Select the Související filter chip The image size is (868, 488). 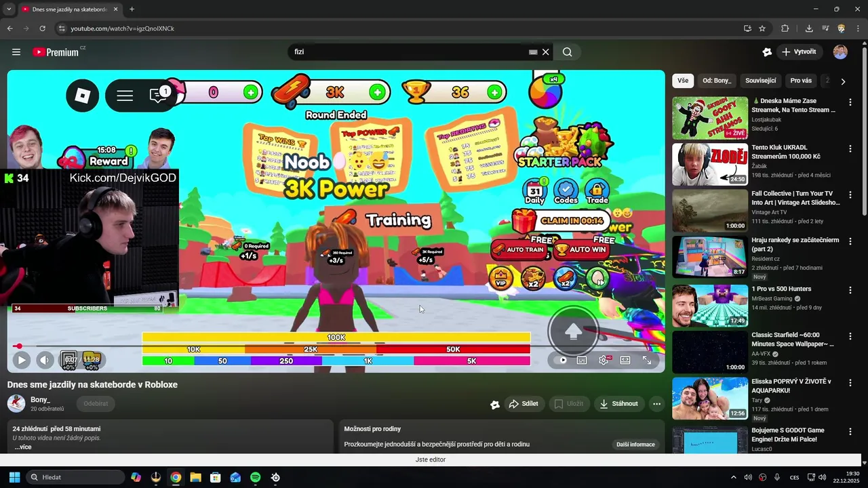[760, 81]
